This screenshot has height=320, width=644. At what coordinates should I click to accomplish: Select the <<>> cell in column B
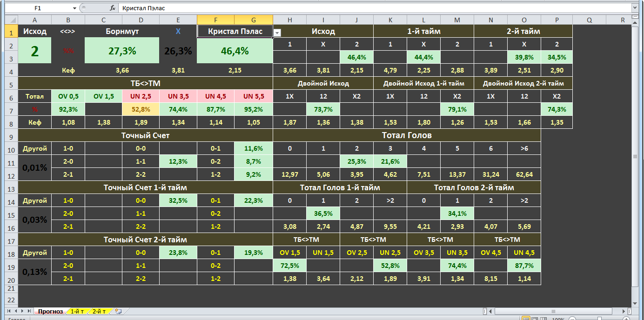(x=68, y=32)
